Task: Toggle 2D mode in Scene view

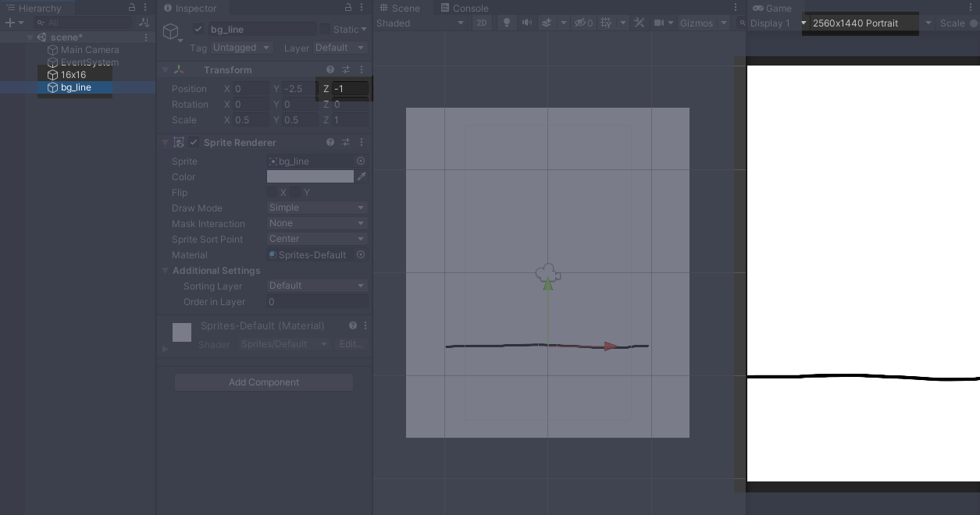Action: pyautogui.click(x=482, y=23)
